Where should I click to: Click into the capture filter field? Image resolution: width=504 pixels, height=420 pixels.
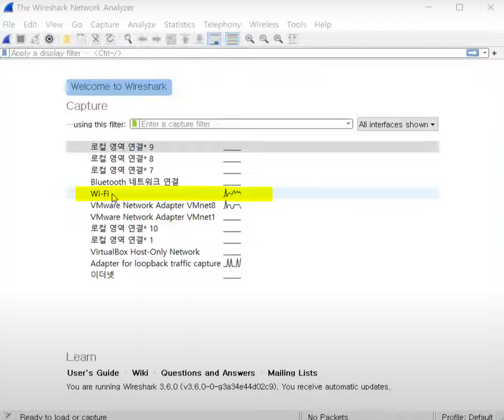coord(242,124)
